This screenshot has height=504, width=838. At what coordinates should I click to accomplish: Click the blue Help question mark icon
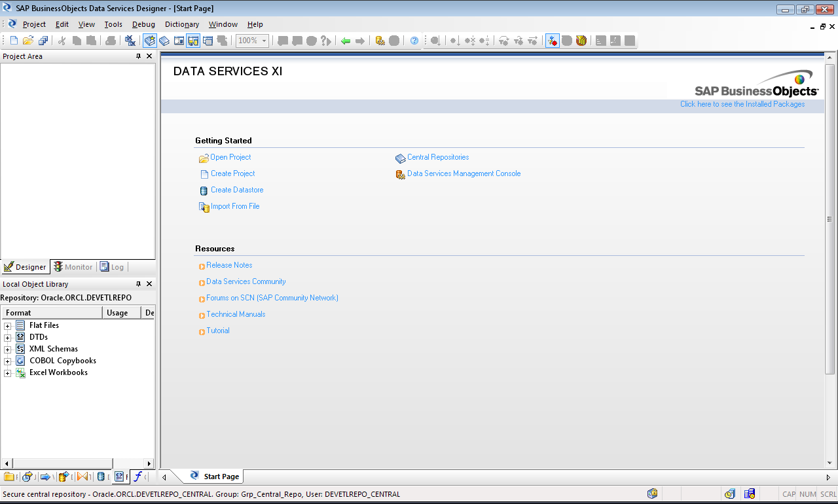click(414, 41)
